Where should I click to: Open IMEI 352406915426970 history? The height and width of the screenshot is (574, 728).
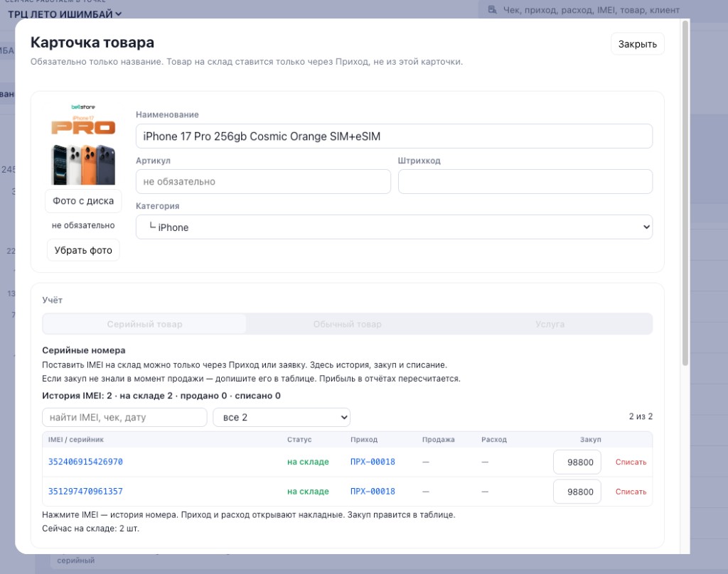[85, 462]
